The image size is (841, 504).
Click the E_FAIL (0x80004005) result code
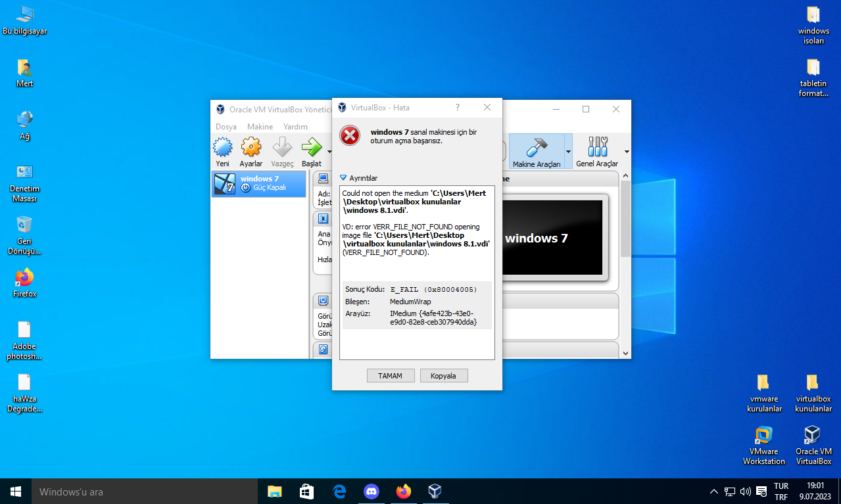(x=433, y=289)
